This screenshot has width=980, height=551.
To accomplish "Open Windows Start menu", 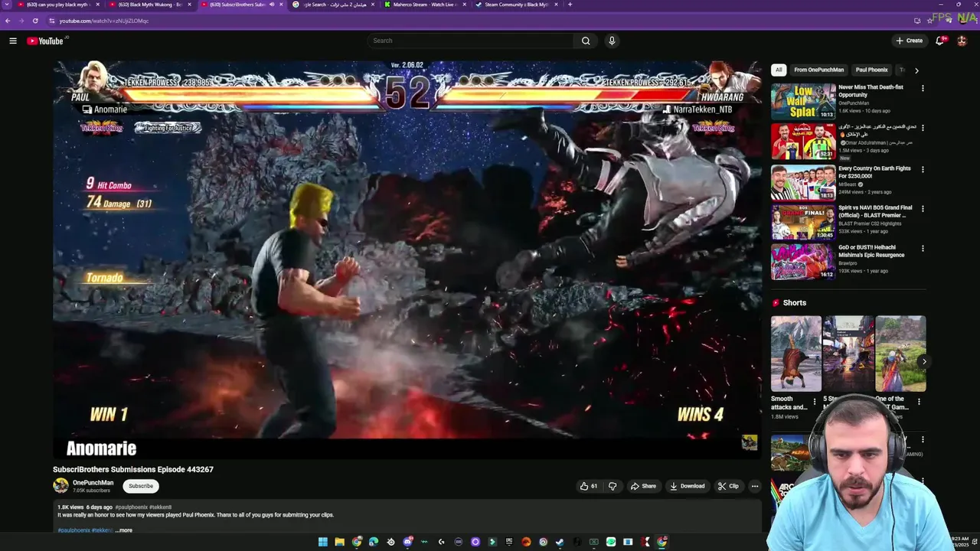I will pos(323,542).
